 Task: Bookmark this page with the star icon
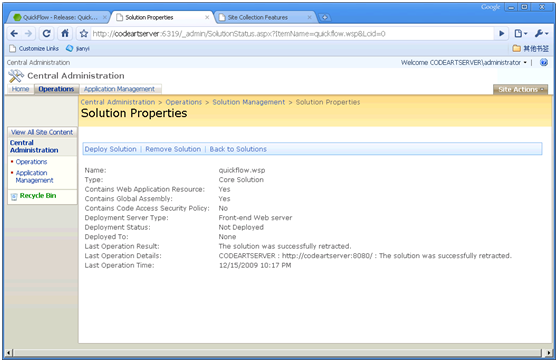(x=84, y=33)
